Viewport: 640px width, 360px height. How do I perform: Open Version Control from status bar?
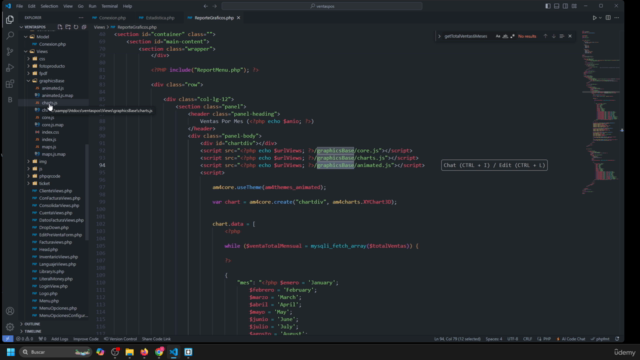point(120,339)
